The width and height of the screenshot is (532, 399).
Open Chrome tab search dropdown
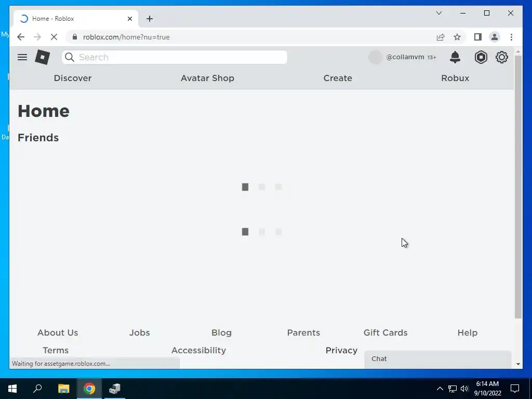coord(438,13)
